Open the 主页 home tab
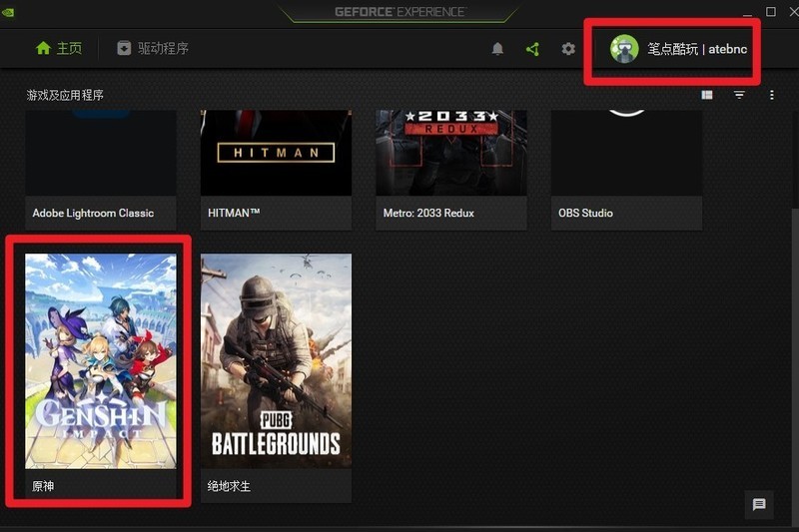This screenshot has width=799, height=532. pyautogui.click(x=59, y=48)
